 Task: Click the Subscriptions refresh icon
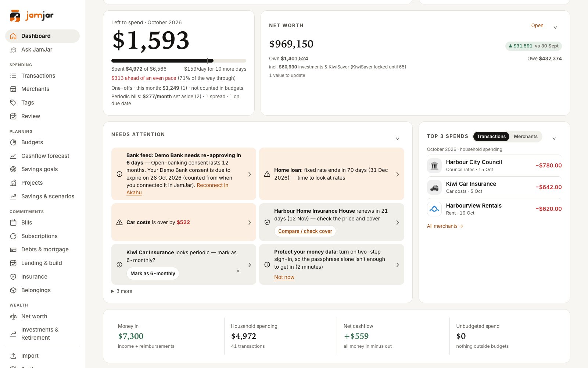(13, 236)
